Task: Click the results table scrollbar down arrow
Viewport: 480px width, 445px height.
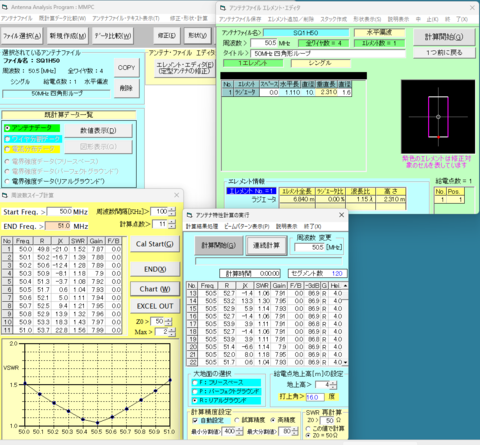Action: (x=345, y=362)
